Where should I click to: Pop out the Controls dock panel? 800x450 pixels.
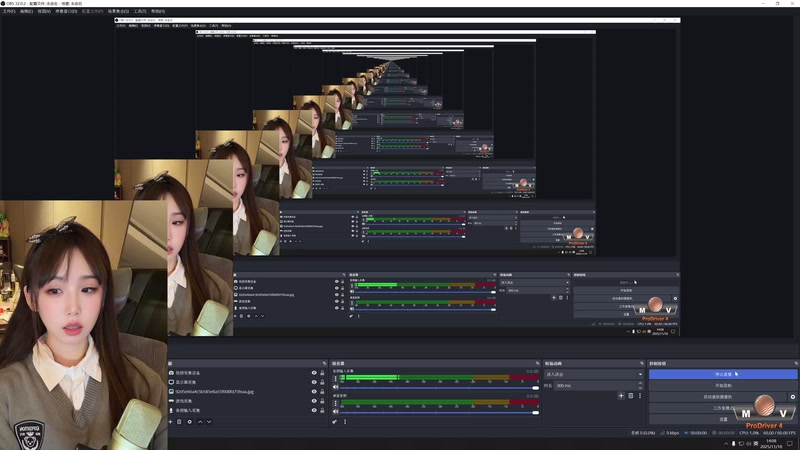[x=796, y=363]
